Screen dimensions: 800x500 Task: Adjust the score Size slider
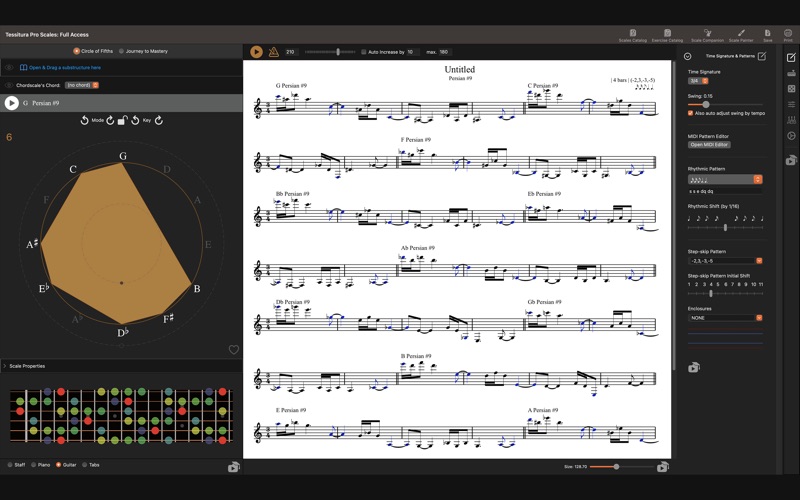coord(616,467)
